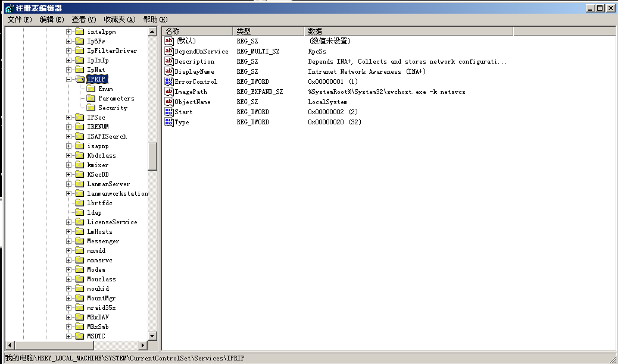Viewport: 618px width, 364px height.
Task: Expand the LanmanServer key
Action: coord(69,184)
